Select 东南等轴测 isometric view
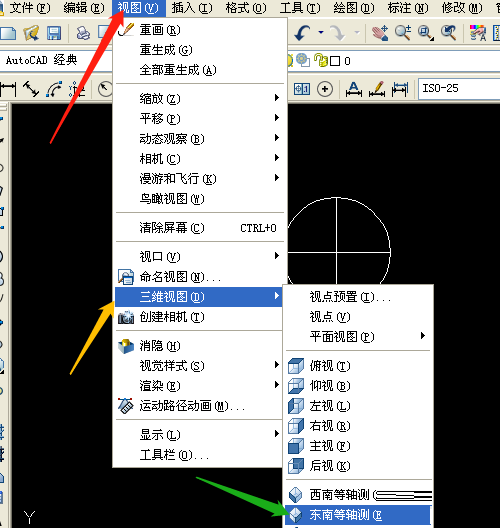500x528 pixels. 358,515
